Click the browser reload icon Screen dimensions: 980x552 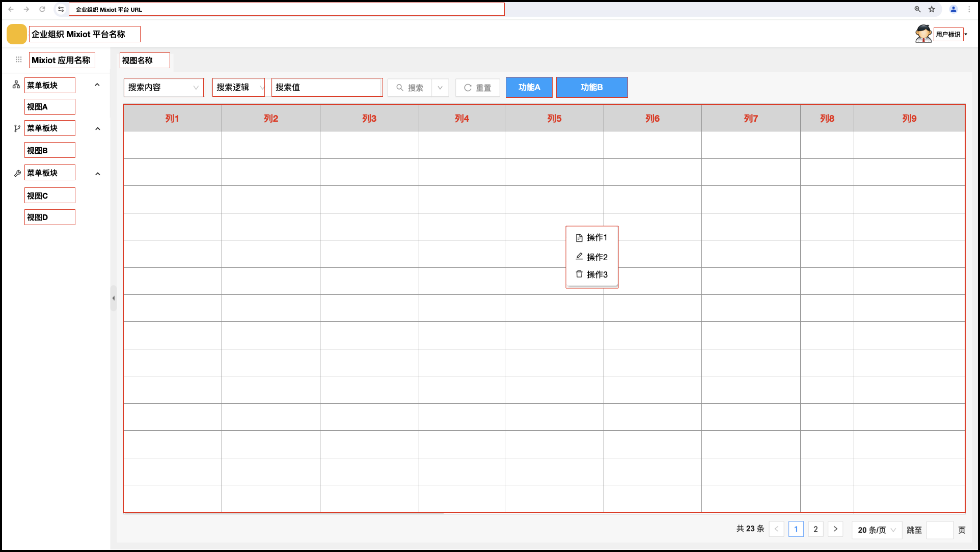(42, 9)
